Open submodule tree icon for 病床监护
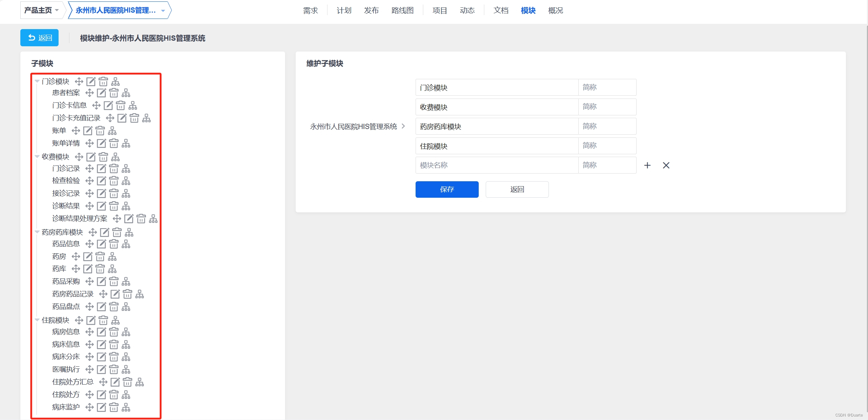The image size is (868, 420). click(126, 407)
